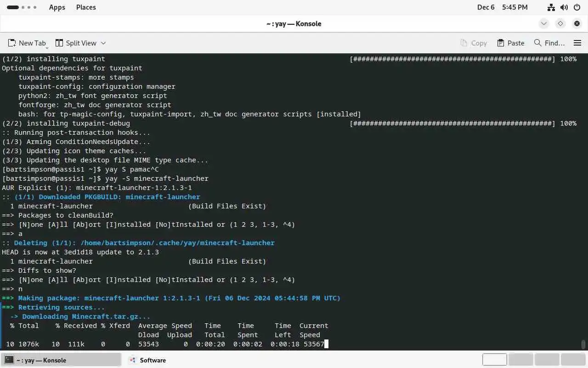Image resolution: width=588 pixels, height=368 pixels.
Task: Switch to yay — Konsole taskbar entry
Action: pyautogui.click(x=61, y=360)
